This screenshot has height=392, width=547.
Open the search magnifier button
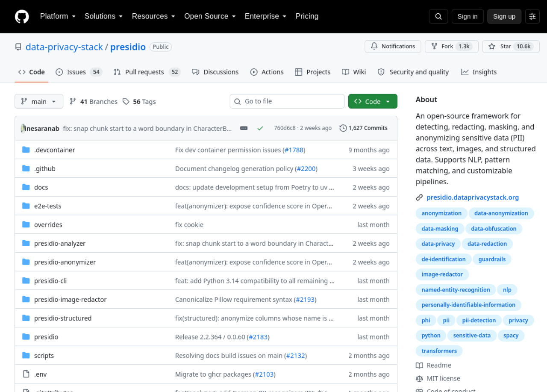point(438,16)
